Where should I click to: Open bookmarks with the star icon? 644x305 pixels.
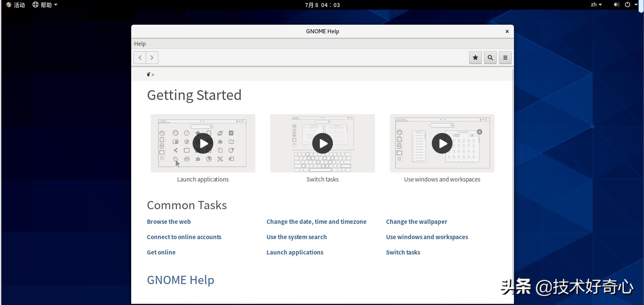pos(475,58)
